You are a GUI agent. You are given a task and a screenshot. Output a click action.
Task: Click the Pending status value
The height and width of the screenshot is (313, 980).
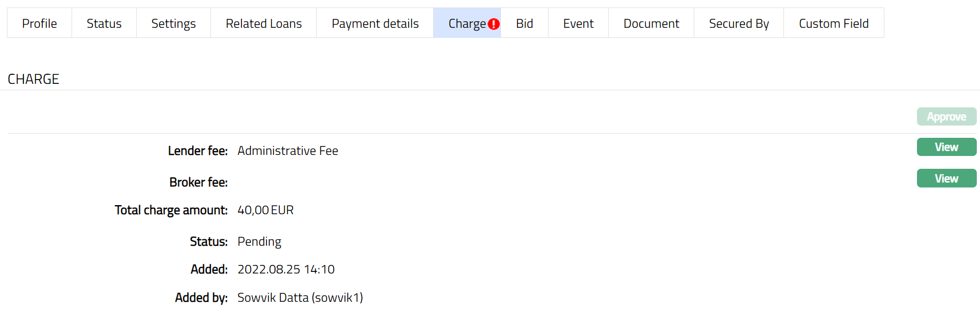(259, 242)
